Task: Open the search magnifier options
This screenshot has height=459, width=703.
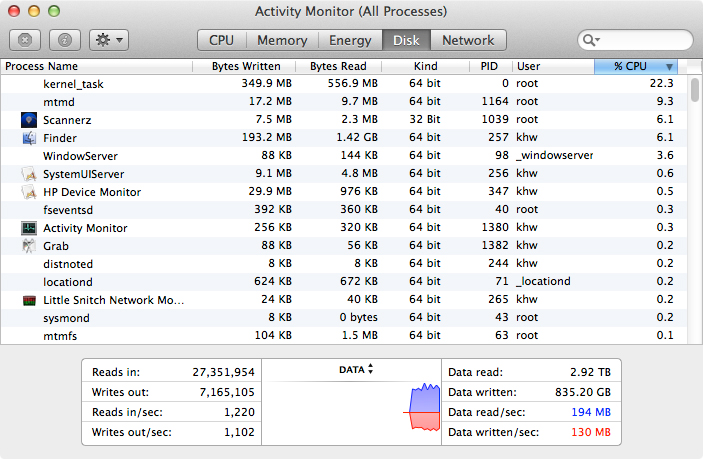Action: coord(591,40)
